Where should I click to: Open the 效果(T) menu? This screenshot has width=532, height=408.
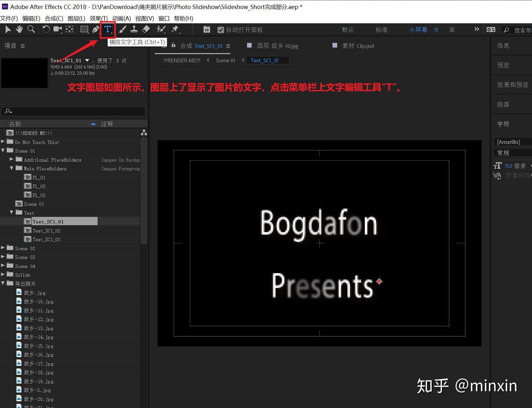pos(99,18)
